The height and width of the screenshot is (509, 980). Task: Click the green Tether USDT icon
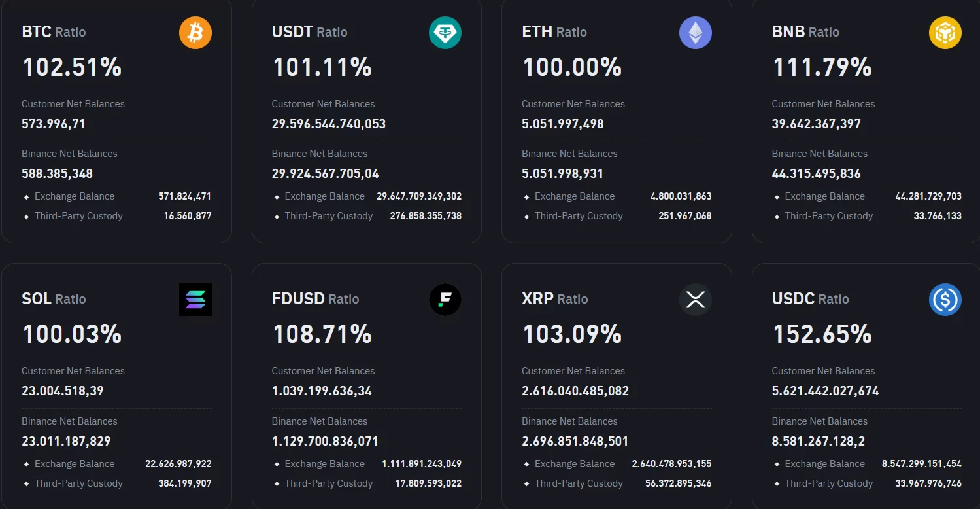(445, 33)
